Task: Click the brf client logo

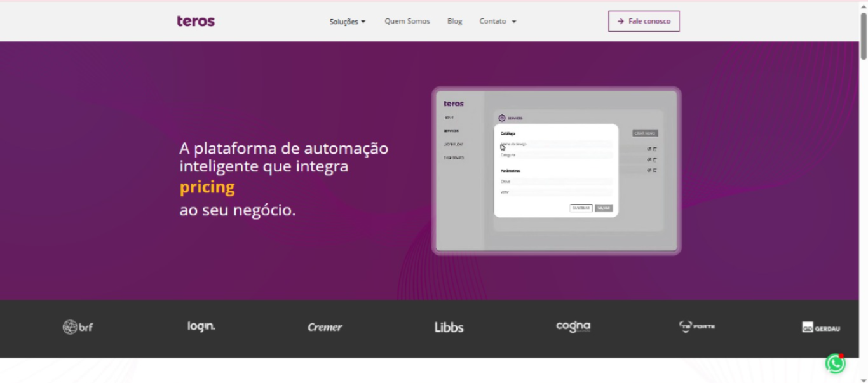Action: point(78,327)
